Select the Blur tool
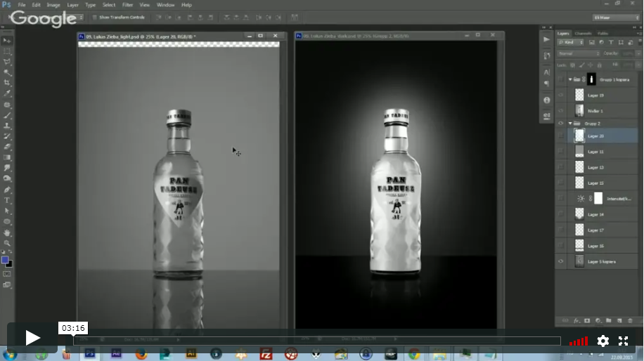 pyautogui.click(x=7, y=168)
